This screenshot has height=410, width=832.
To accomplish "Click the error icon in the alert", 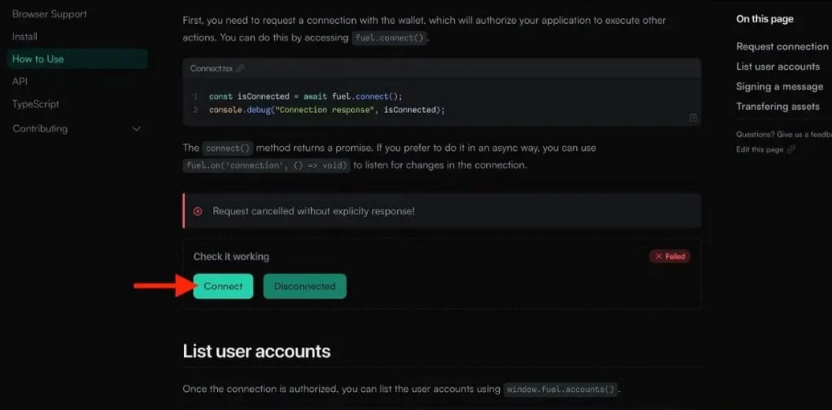I will 198,211.
